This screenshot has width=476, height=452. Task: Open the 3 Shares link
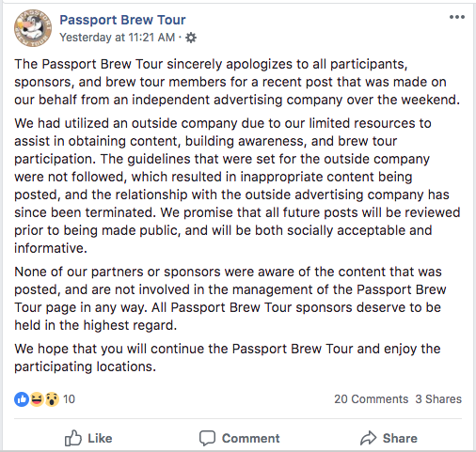[438, 399]
